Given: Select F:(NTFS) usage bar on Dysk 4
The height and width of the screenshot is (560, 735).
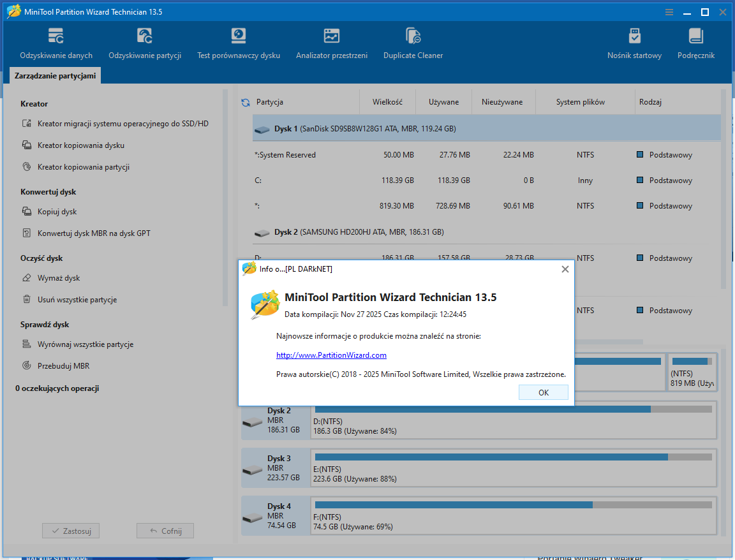Looking at the screenshot, I should 513,505.
